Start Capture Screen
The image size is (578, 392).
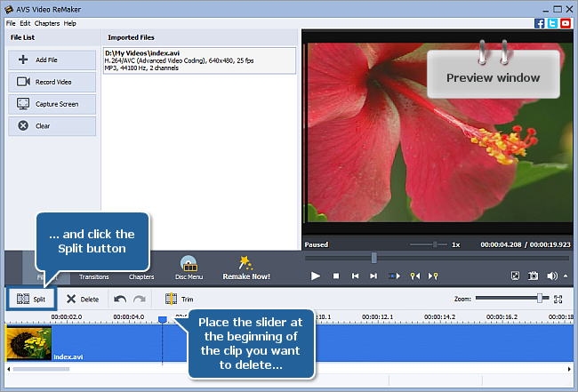pos(52,104)
